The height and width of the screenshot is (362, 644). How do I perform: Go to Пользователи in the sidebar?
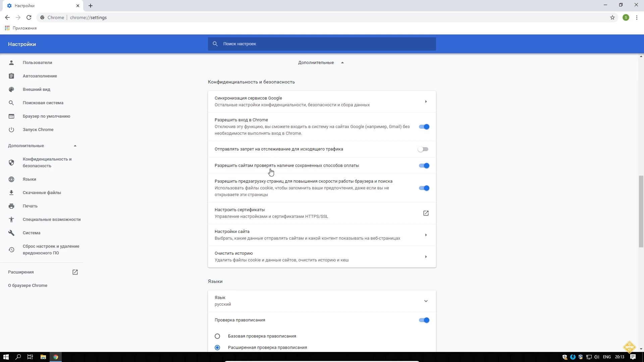pos(37,63)
